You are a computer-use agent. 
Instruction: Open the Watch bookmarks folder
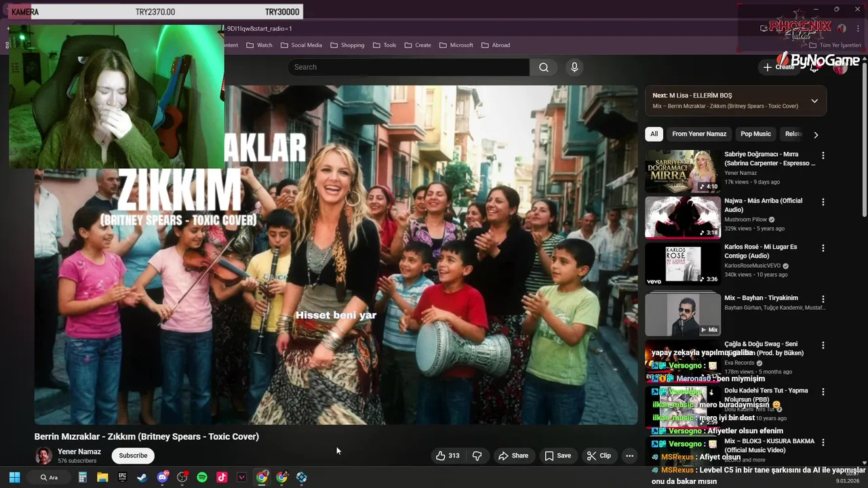pyautogui.click(x=259, y=45)
